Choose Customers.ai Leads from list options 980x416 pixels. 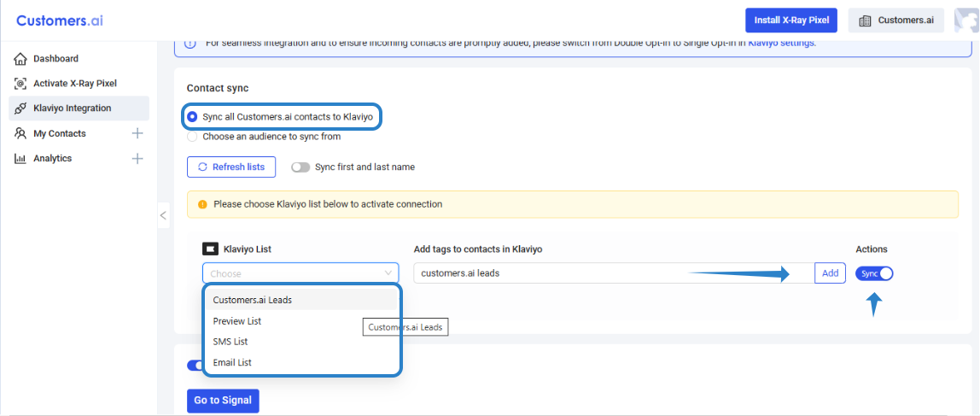(x=253, y=300)
